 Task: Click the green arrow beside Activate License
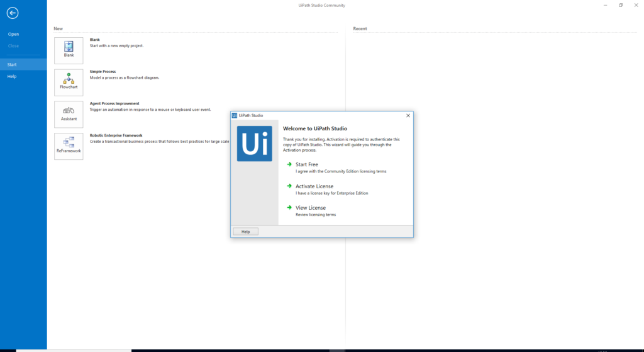(x=289, y=186)
